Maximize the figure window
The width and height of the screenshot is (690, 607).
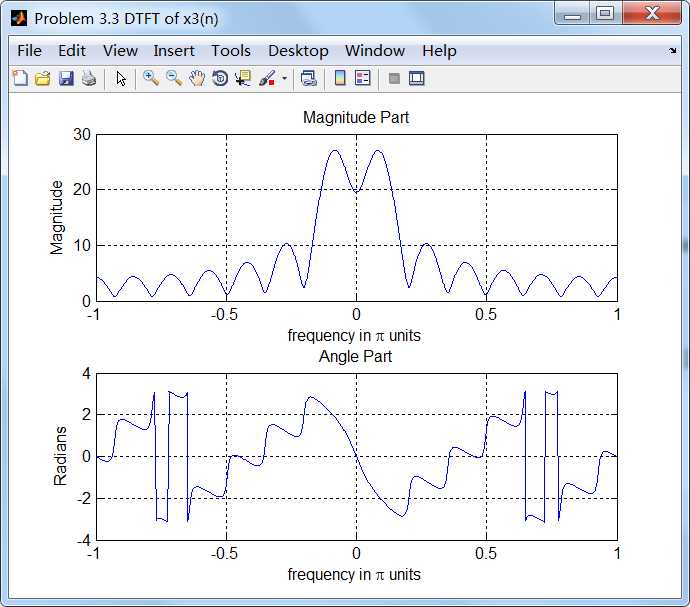605,13
